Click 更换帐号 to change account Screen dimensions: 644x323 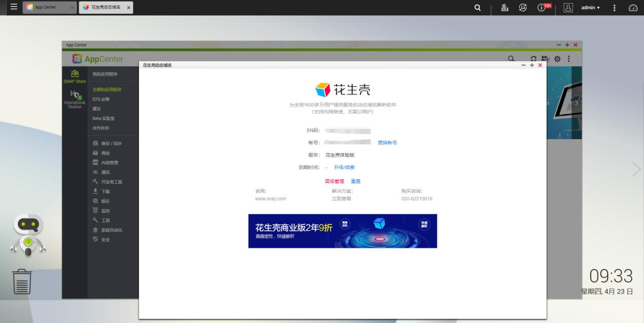[388, 142]
